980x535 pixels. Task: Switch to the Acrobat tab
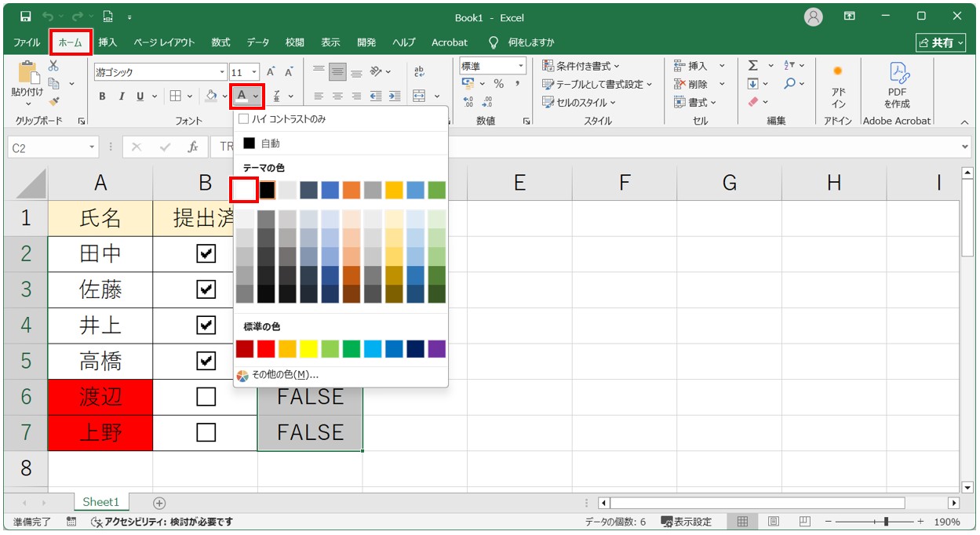coord(449,42)
